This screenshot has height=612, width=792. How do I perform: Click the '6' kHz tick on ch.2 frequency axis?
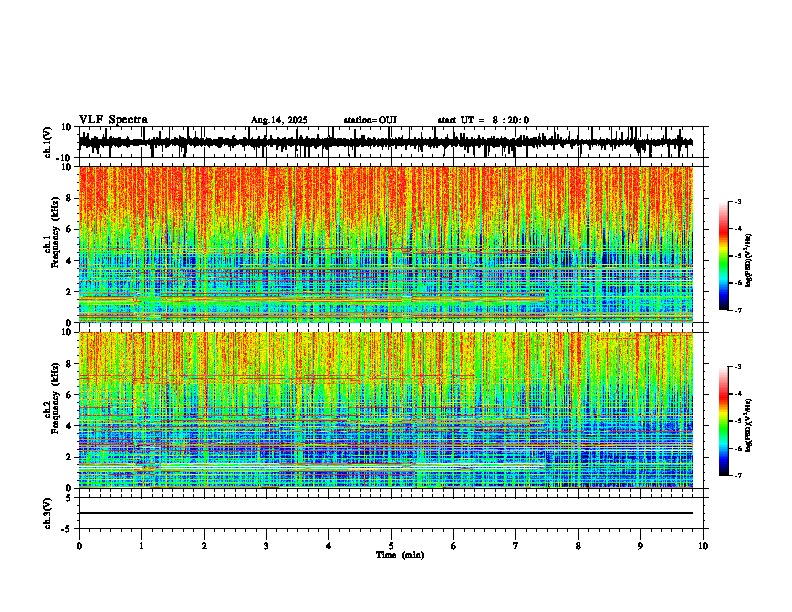[69, 394]
